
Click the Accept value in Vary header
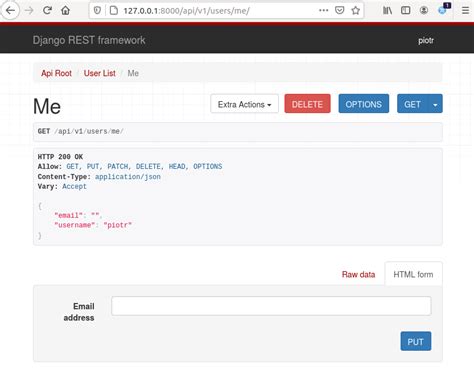[x=74, y=186]
